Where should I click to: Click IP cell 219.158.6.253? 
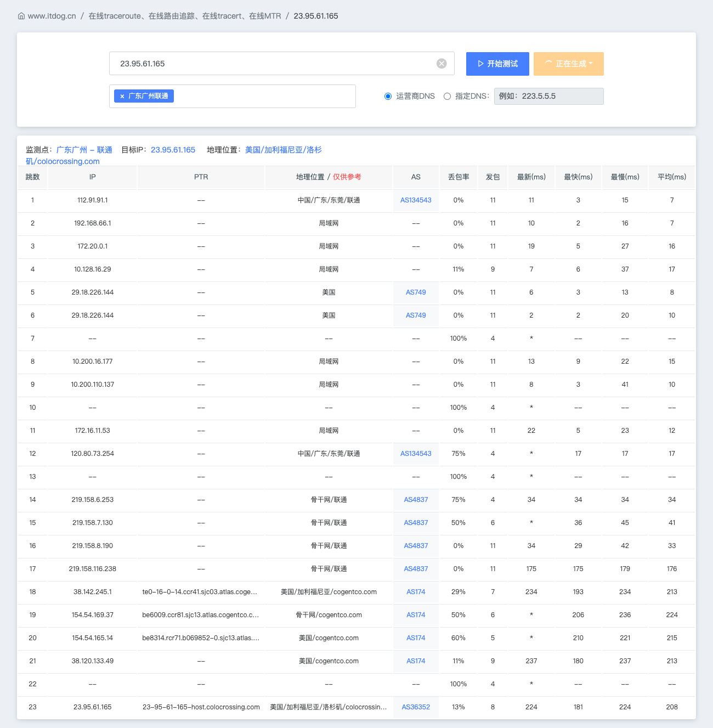coord(93,500)
